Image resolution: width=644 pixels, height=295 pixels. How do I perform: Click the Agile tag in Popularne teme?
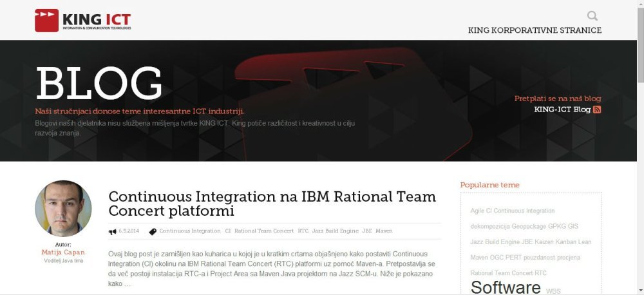477,211
